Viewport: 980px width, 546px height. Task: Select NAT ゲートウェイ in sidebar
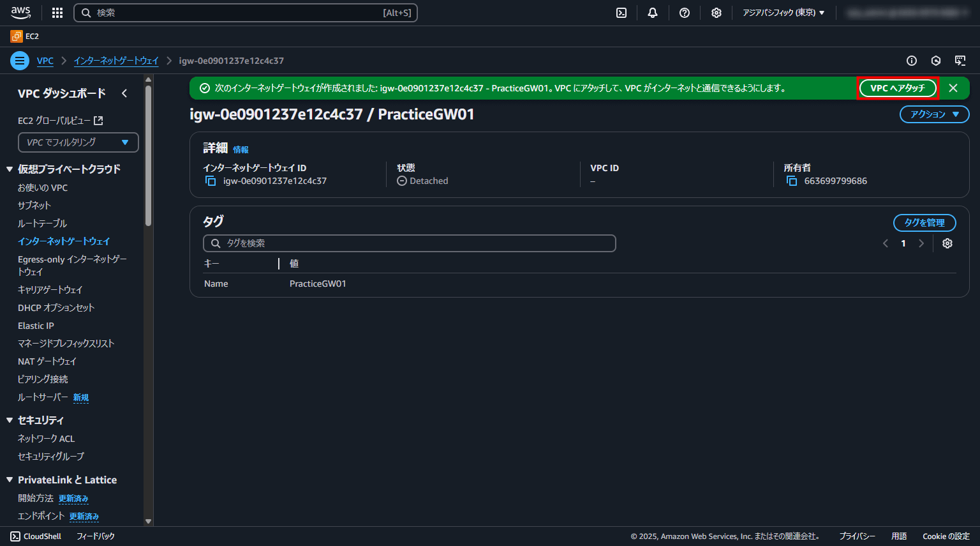pos(47,361)
